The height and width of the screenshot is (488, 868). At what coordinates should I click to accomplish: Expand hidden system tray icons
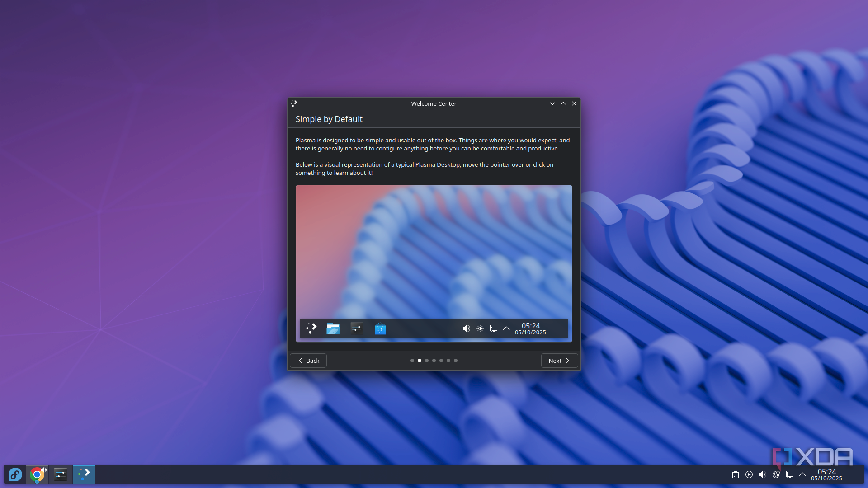(802, 474)
